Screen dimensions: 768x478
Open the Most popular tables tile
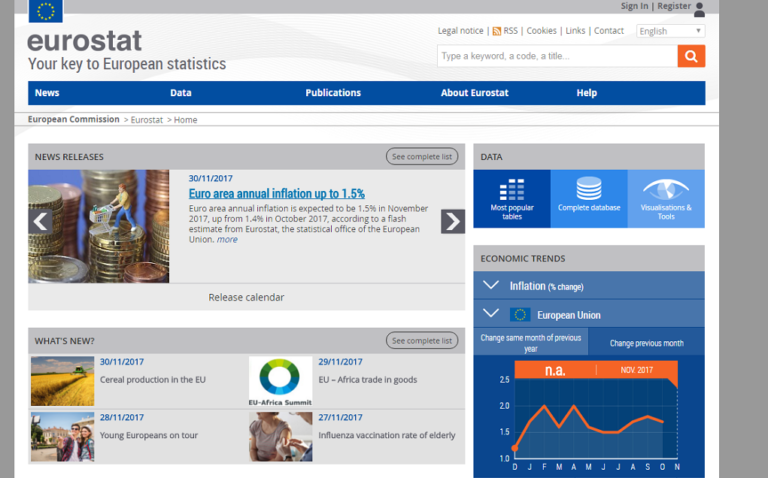pos(512,199)
